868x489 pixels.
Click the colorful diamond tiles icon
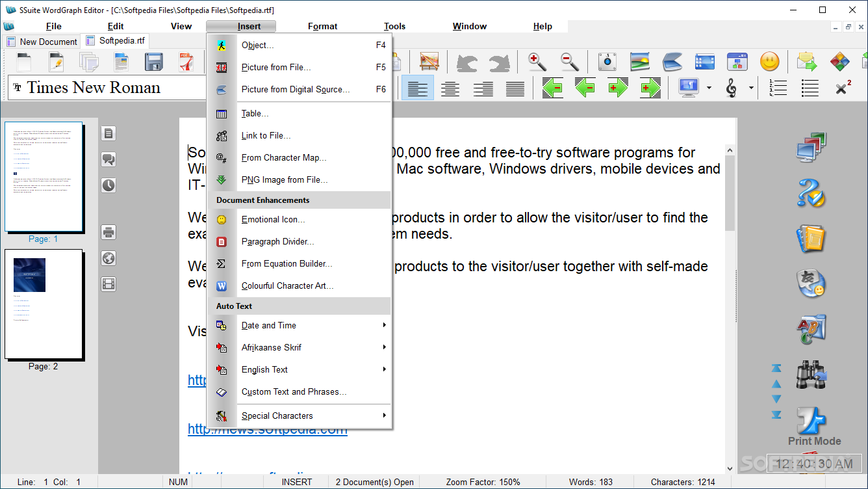[x=840, y=62]
